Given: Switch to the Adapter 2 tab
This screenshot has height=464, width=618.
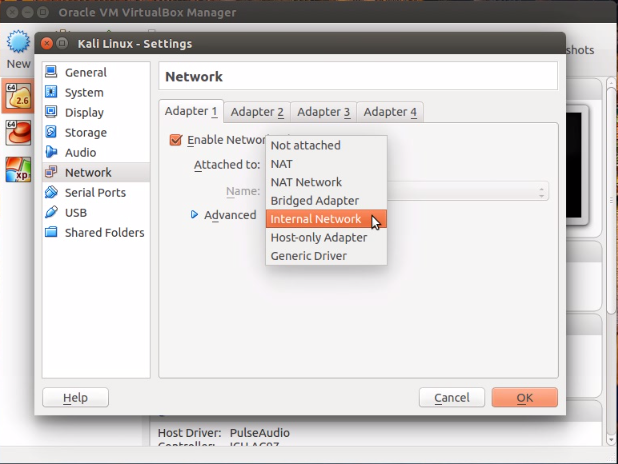Looking at the screenshot, I should coord(257,112).
